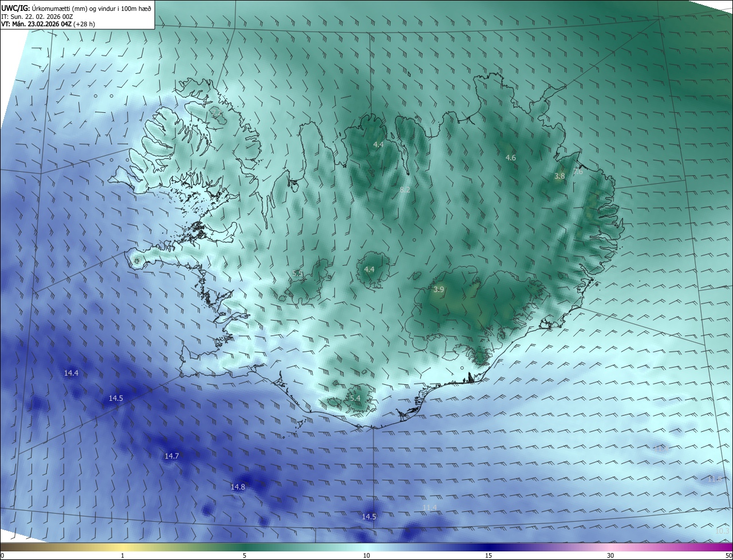Click the map value label "8.2"

[x=405, y=190]
